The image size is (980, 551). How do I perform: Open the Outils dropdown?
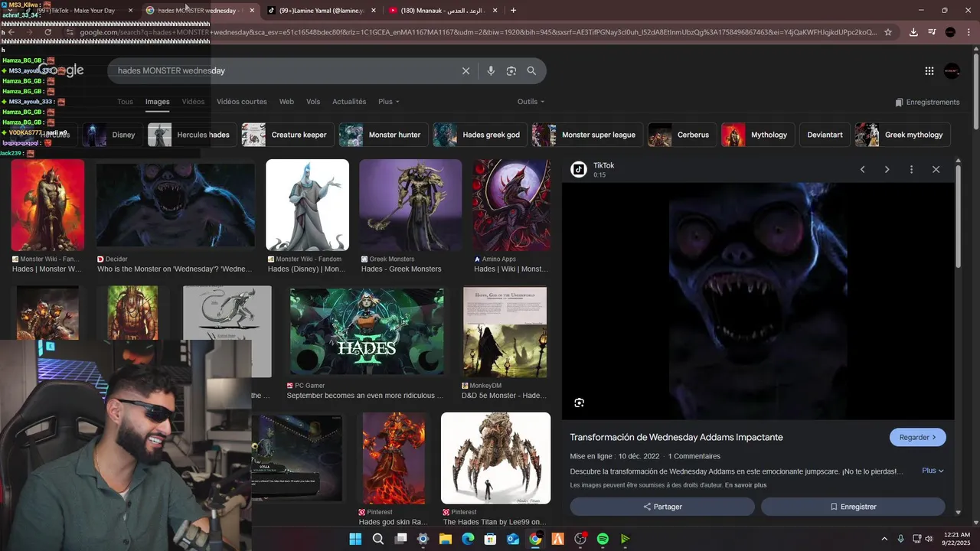pyautogui.click(x=531, y=102)
